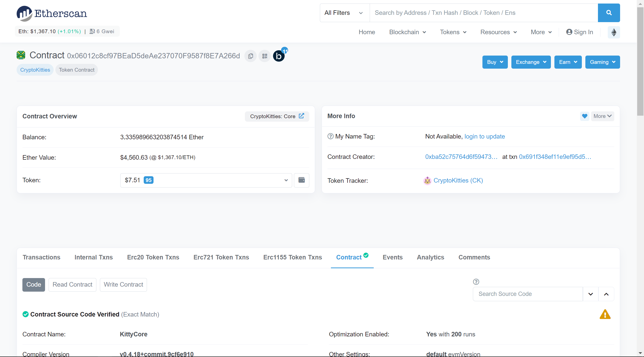Viewport: 644px width, 357px height.
Task: Select the Code view button
Action: [x=34, y=285]
